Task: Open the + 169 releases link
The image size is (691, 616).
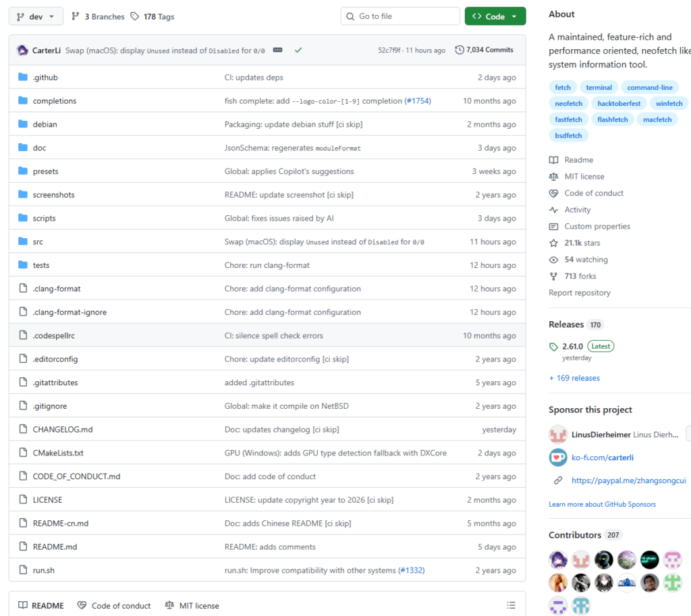Action: click(574, 378)
